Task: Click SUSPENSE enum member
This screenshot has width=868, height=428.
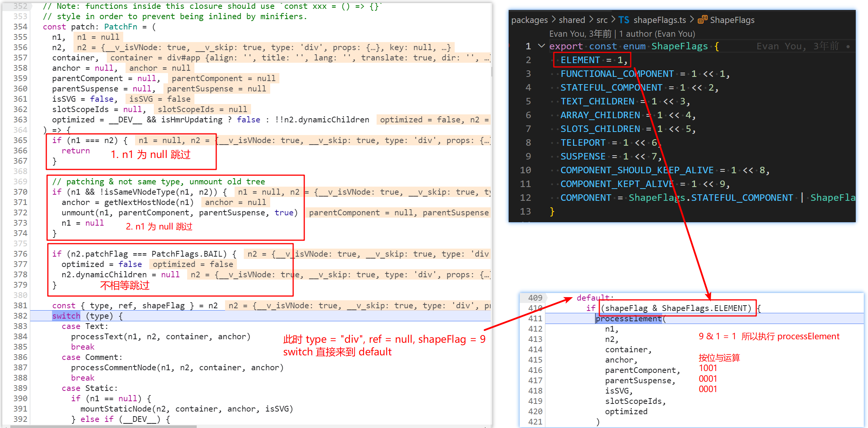Action: click(583, 156)
